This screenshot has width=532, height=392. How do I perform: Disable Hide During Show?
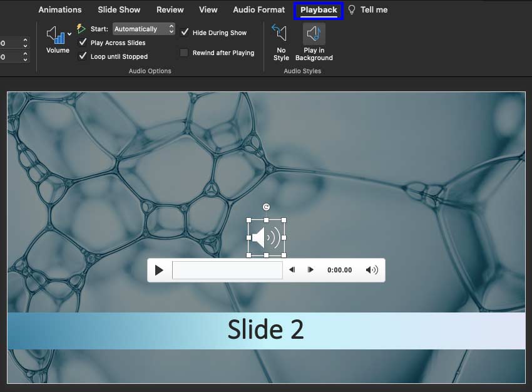pyautogui.click(x=185, y=32)
